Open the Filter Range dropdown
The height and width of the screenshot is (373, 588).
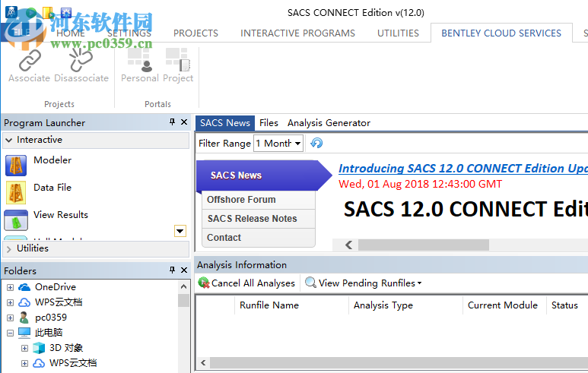(297, 144)
